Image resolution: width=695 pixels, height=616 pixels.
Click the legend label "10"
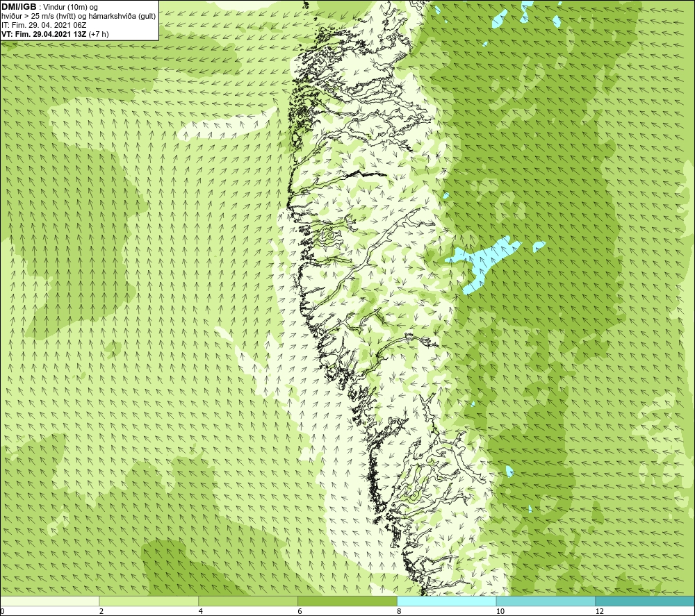tap(500, 612)
